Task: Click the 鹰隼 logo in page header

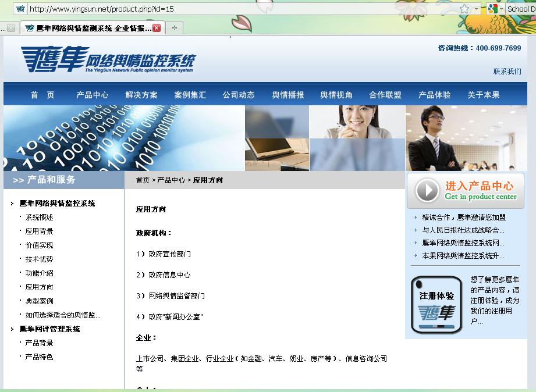Action: coord(108,59)
